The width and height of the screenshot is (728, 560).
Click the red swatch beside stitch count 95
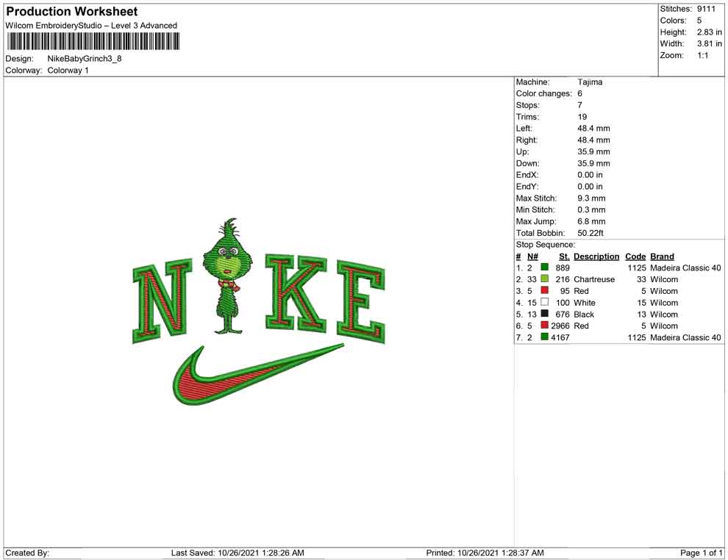[545, 290]
